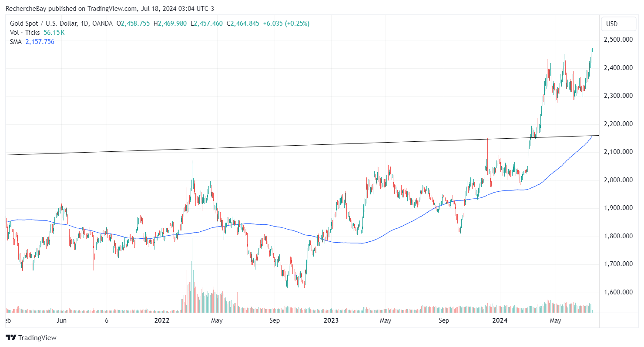Click the 2,300.000 price axis label
Image resolution: width=644 pixels, height=347 pixels.
(618, 96)
